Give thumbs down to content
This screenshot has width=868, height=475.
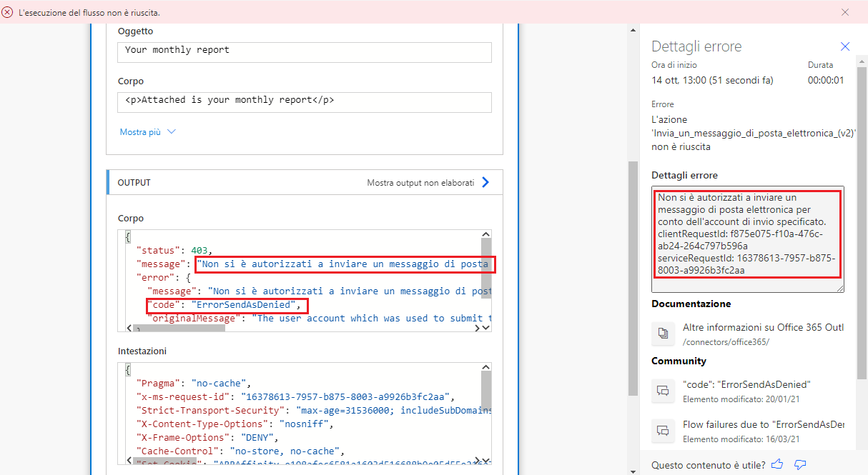pos(800,465)
